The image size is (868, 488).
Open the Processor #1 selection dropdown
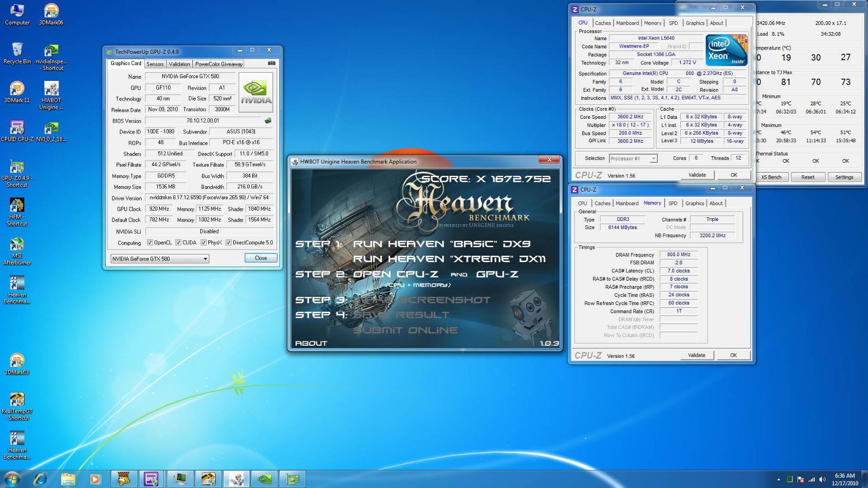coord(633,159)
